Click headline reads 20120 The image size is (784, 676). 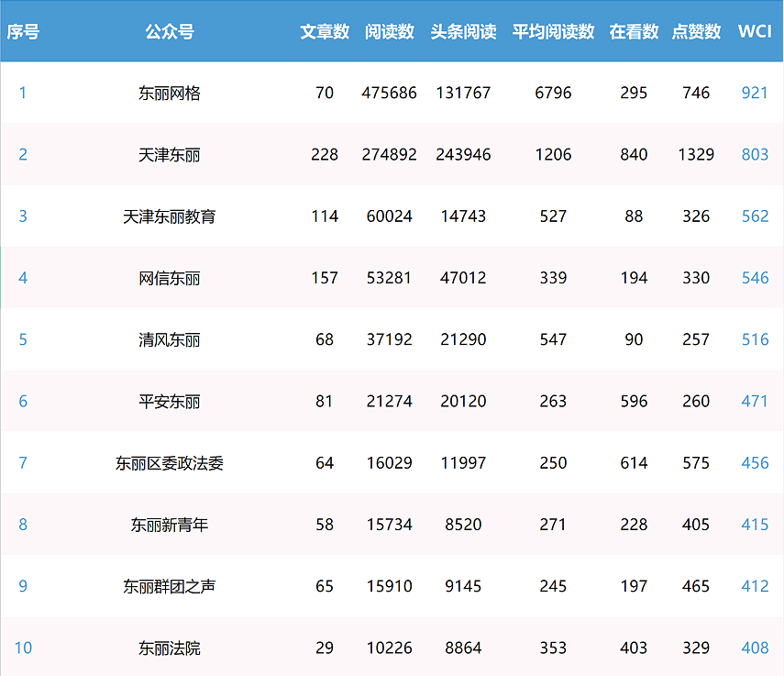[x=463, y=401]
